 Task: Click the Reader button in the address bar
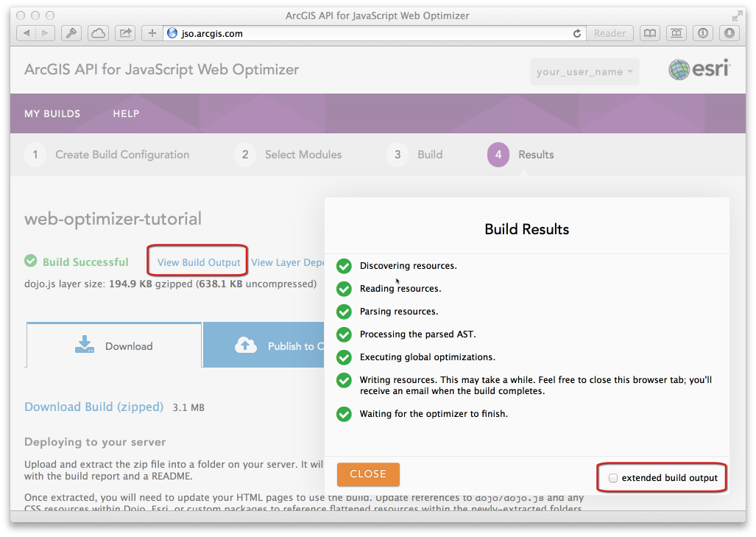[610, 33]
